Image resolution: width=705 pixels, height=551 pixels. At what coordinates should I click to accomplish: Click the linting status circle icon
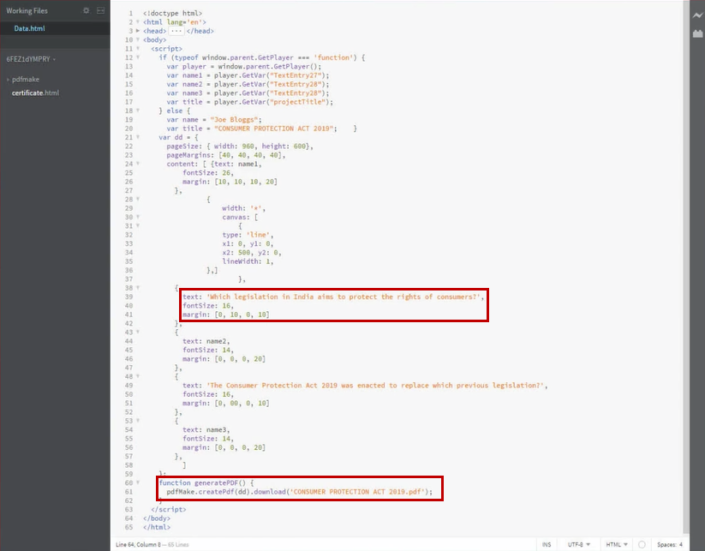[642, 544]
